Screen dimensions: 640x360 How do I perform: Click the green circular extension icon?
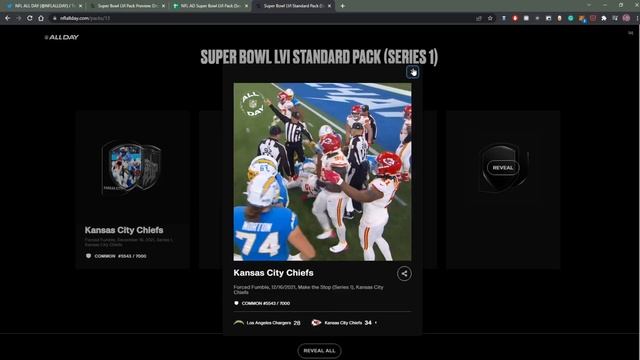[571, 18]
